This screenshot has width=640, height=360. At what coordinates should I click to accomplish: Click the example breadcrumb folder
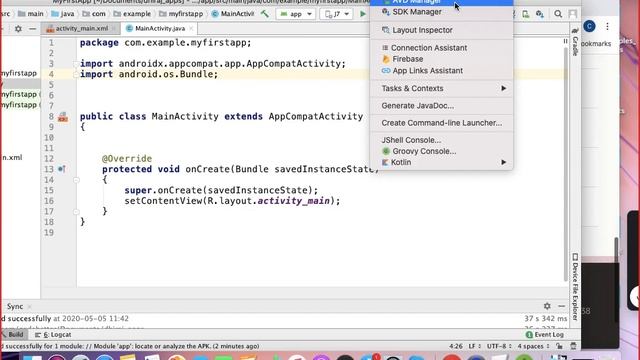tap(132, 14)
